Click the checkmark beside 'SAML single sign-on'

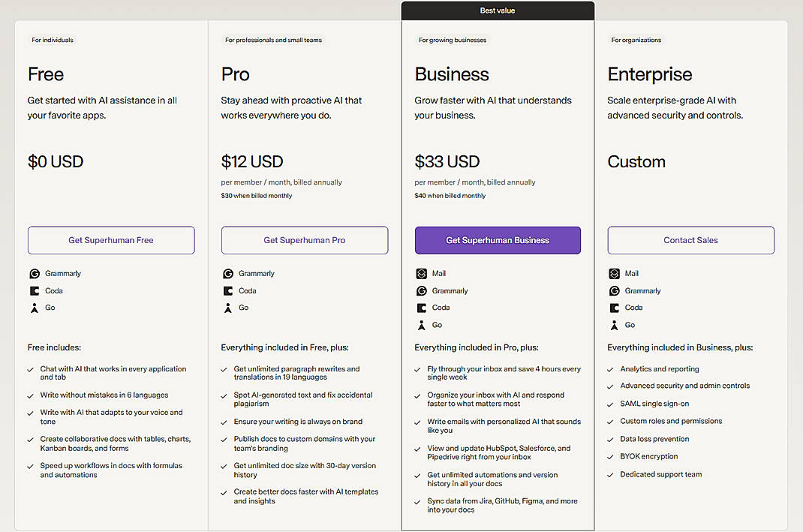610,404
